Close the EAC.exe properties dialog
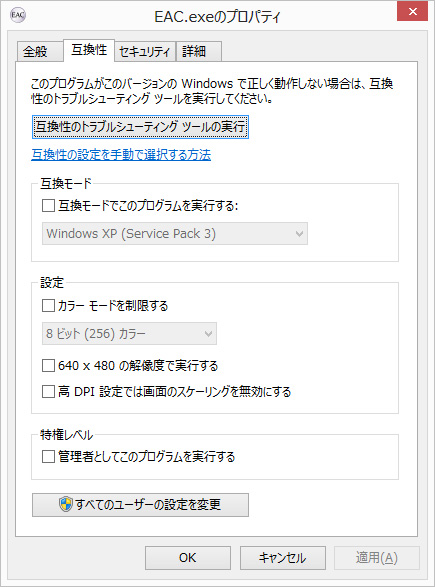Image resolution: width=435 pixels, height=587 pixels. point(413,12)
